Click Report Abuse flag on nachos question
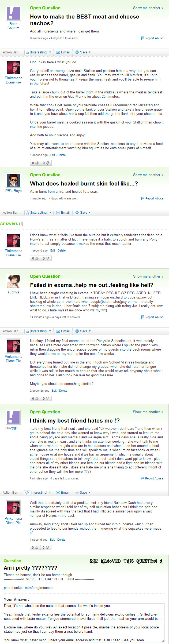Image resolution: width=169 pixels, height=644 pixels. click(x=143, y=38)
